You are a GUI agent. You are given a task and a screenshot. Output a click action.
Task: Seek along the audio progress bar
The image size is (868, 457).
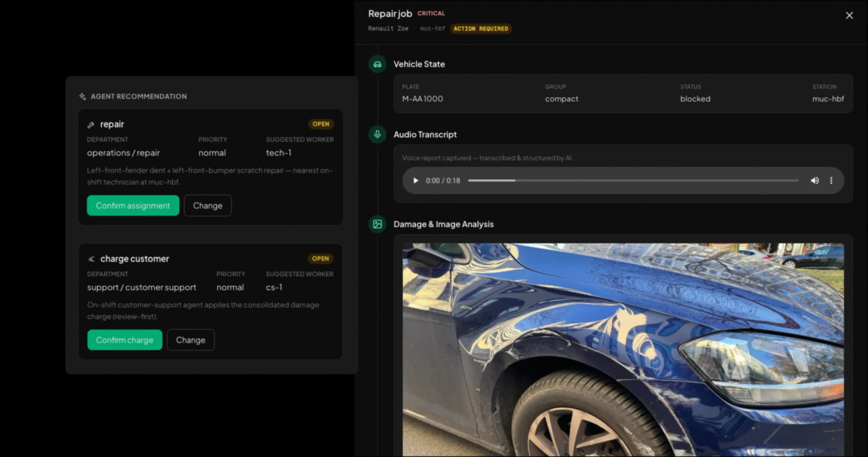coord(633,181)
